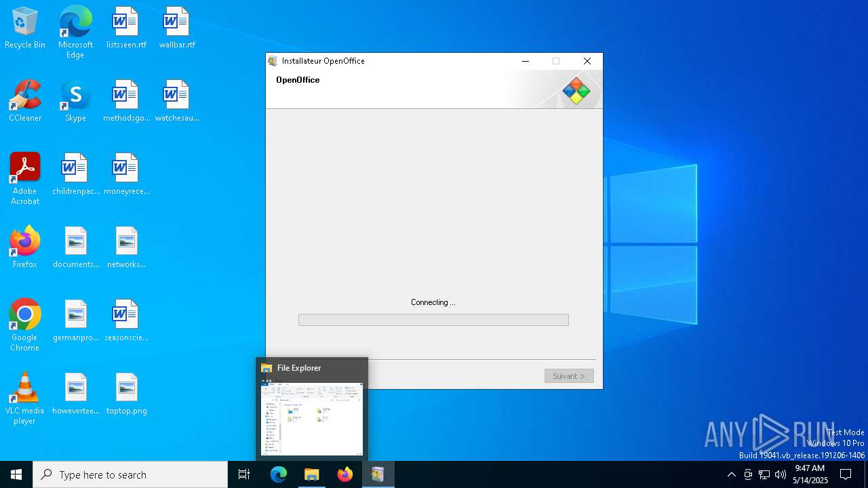The height and width of the screenshot is (488, 868).
Task: Click the File Explorer preview thumbnail
Action: pyautogui.click(x=312, y=418)
